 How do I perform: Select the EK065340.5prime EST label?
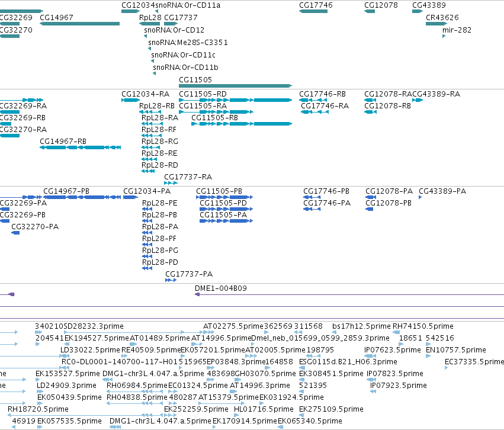310,421
